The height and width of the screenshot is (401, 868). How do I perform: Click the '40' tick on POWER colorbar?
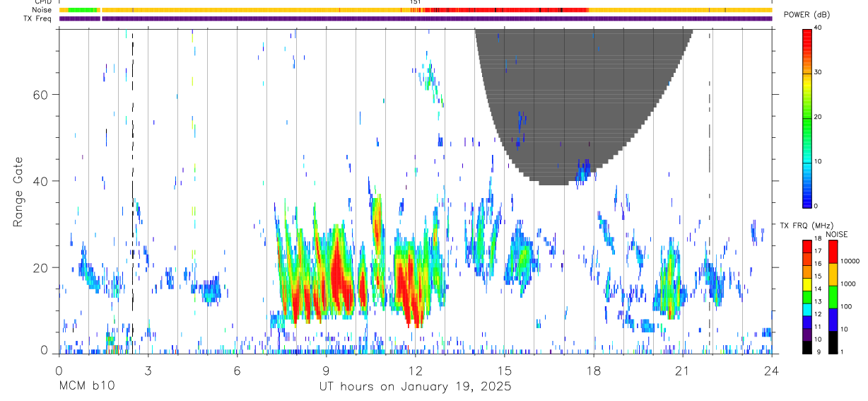[x=819, y=28]
